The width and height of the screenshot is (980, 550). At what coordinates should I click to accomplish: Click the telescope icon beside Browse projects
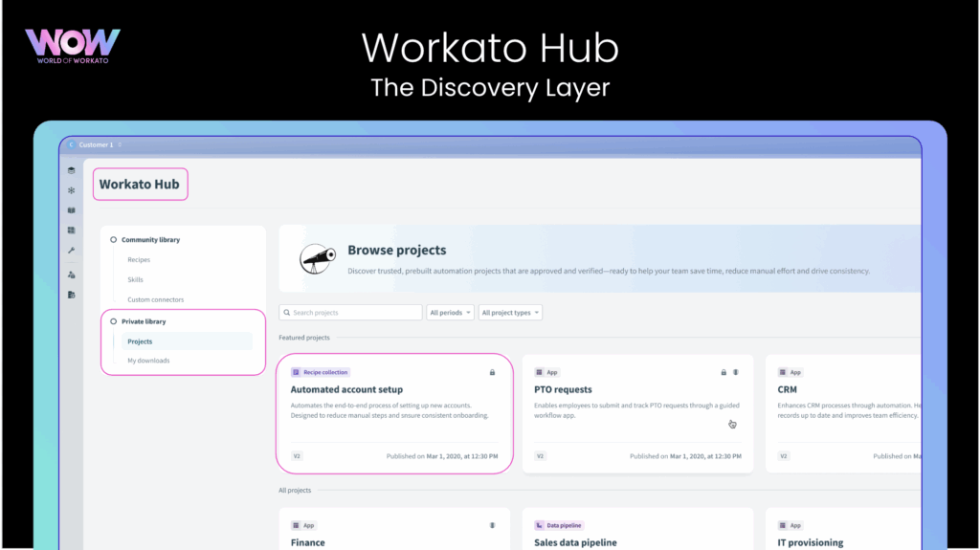[318, 259]
